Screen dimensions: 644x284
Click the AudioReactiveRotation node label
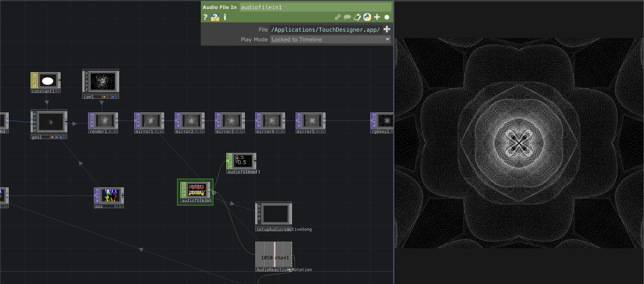pyautogui.click(x=284, y=269)
